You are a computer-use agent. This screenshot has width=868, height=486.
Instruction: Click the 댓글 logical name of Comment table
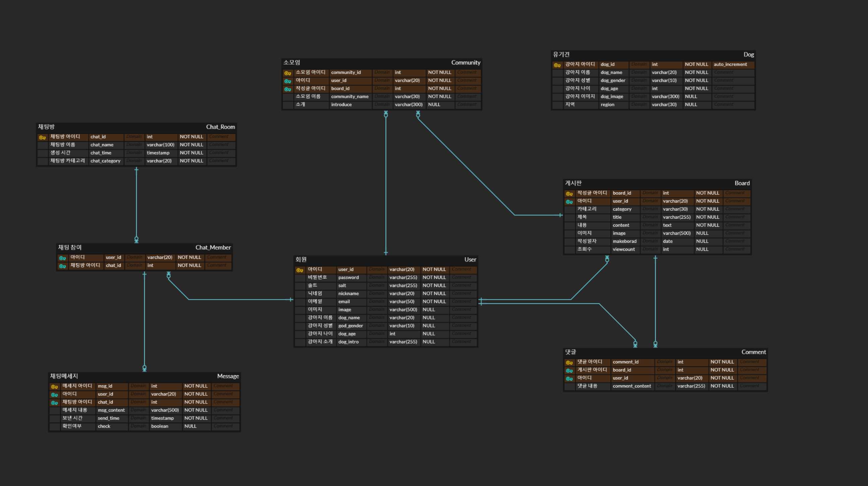coord(571,352)
